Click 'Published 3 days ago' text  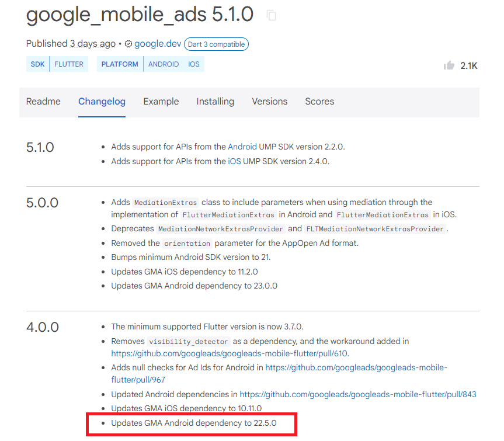point(71,43)
